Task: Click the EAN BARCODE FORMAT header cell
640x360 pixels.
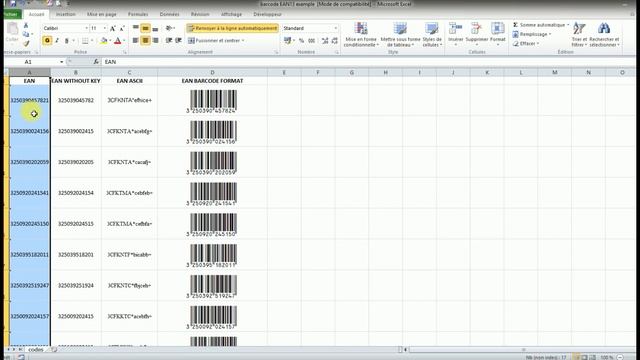Action: (212, 81)
